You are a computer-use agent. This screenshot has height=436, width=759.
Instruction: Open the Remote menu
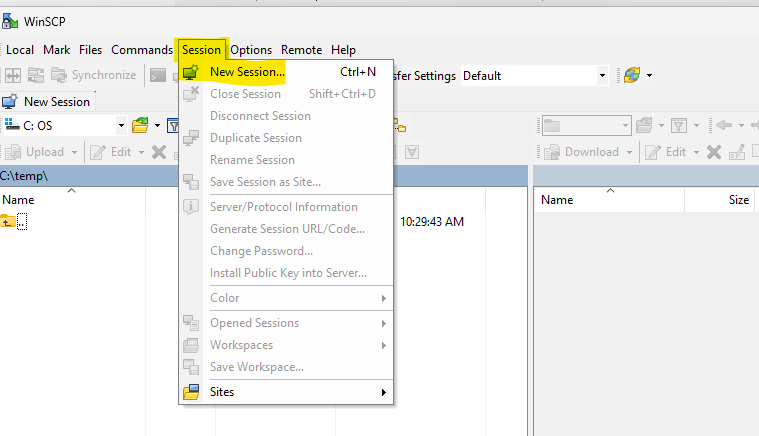(x=301, y=50)
